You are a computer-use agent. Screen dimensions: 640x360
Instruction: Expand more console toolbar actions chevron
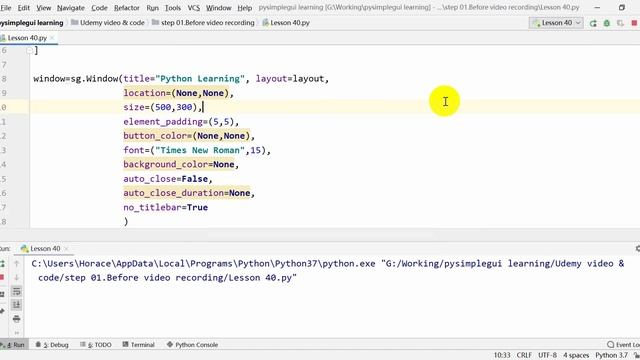16,332
